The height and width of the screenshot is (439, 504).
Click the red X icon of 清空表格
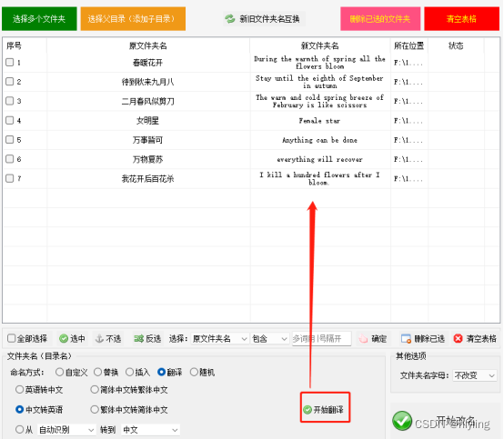point(458,338)
